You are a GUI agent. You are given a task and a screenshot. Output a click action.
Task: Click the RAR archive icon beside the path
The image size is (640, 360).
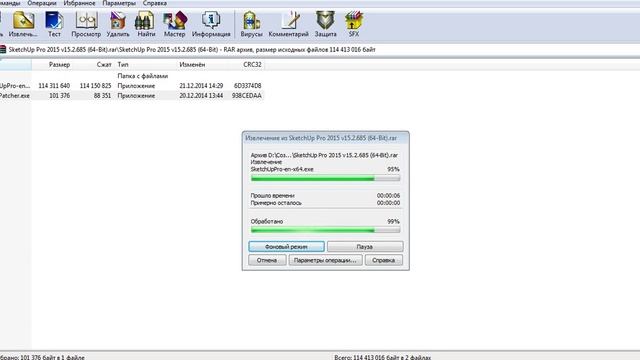coord(3,50)
